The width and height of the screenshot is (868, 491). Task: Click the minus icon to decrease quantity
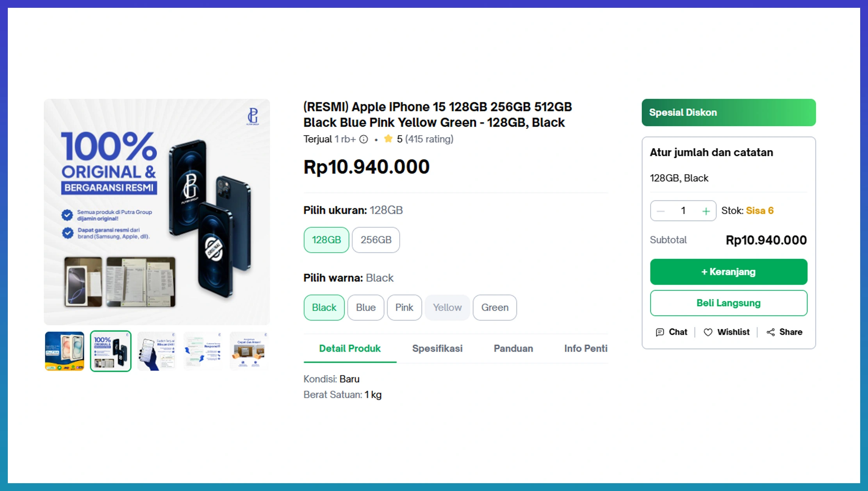[661, 211]
